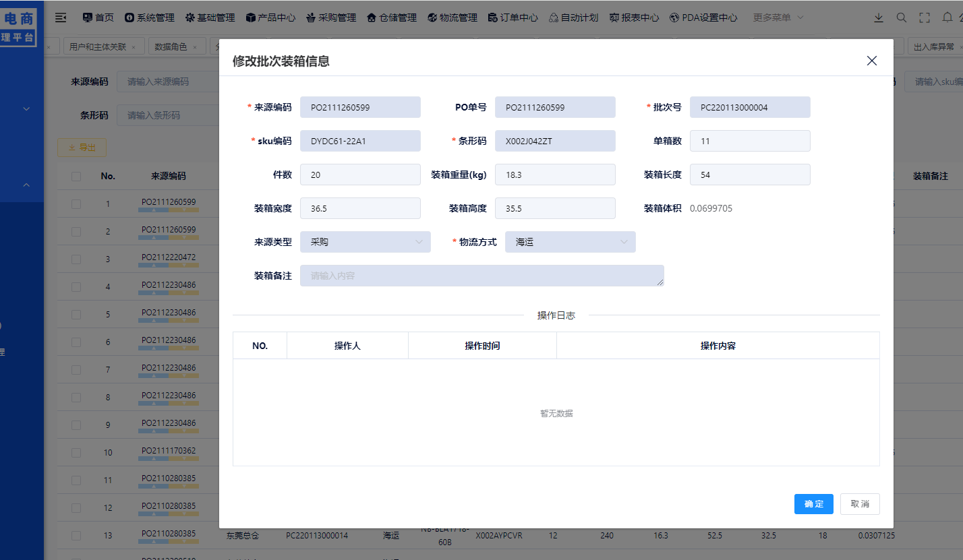Open the 仓储管理 menu

click(x=392, y=18)
